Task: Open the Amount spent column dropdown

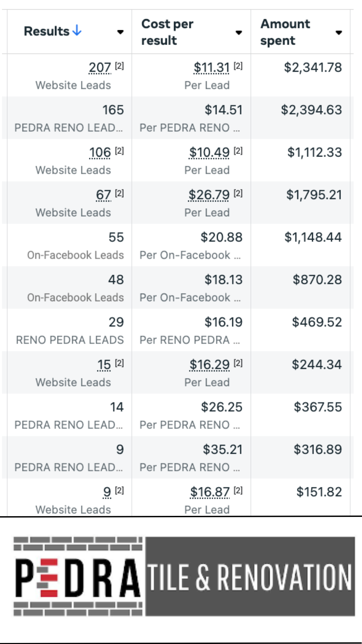Action: click(339, 33)
